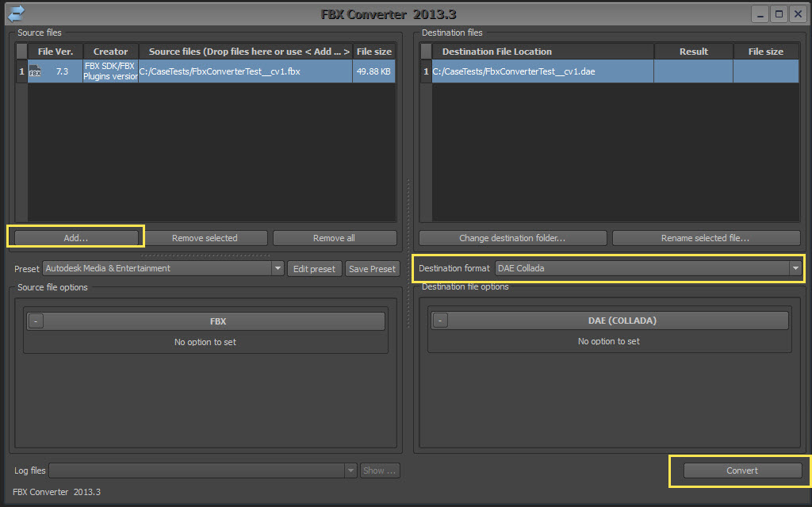Click the Add... button
812x507 pixels.
pyautogui.click(x=75, y=237)
